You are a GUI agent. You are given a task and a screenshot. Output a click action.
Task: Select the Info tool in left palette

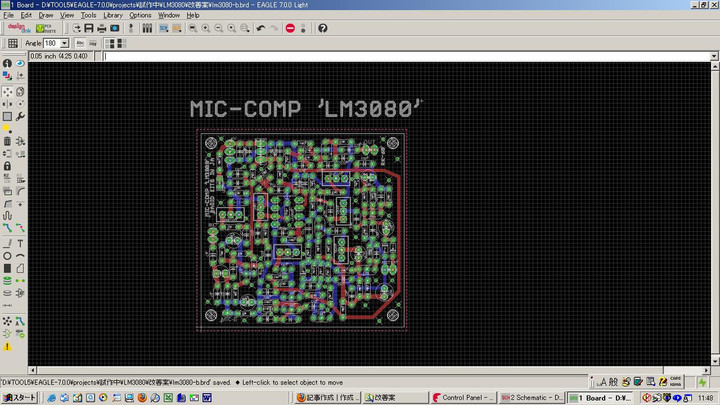click(7, 63)
